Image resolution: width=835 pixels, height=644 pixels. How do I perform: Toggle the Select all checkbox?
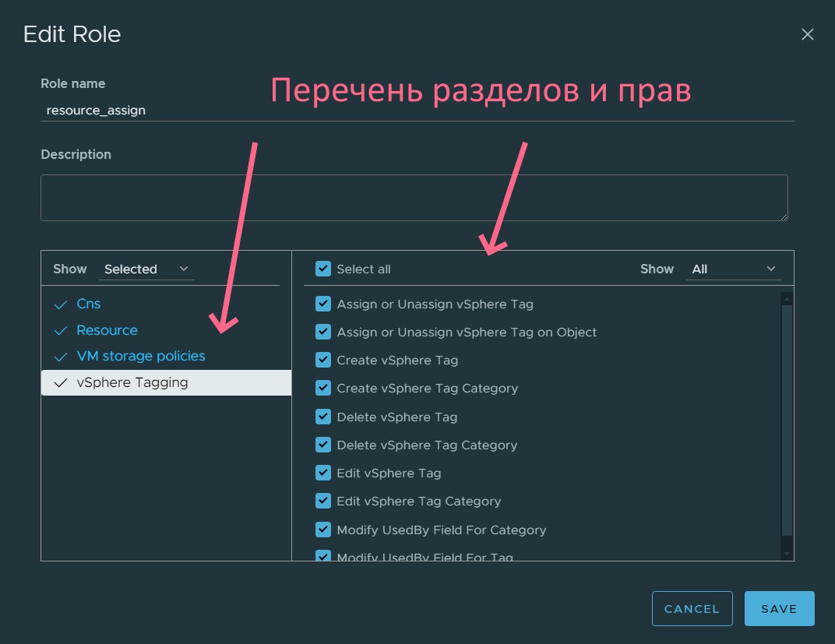coord(323,269)
